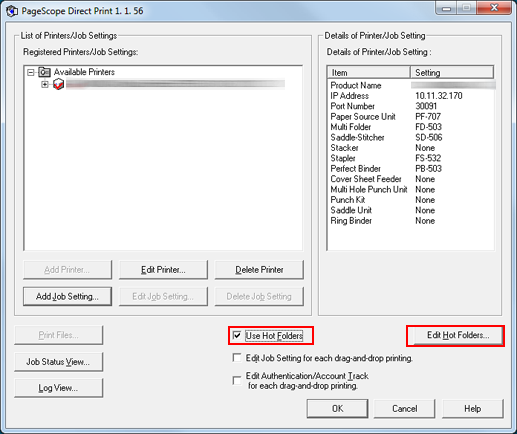Image resolution: width=517 pixels, height=434 pixels.
Task: Click the SD-506 value
Action: 429,137
